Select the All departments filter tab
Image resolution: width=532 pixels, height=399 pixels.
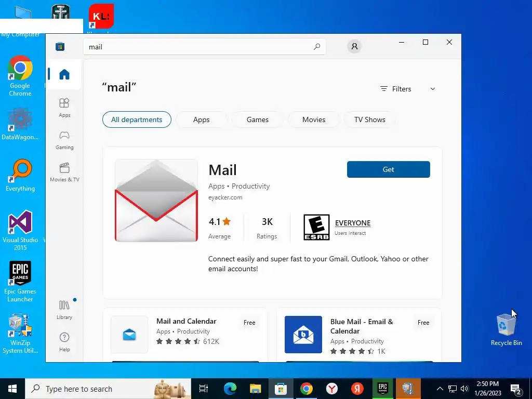point(137,119)
